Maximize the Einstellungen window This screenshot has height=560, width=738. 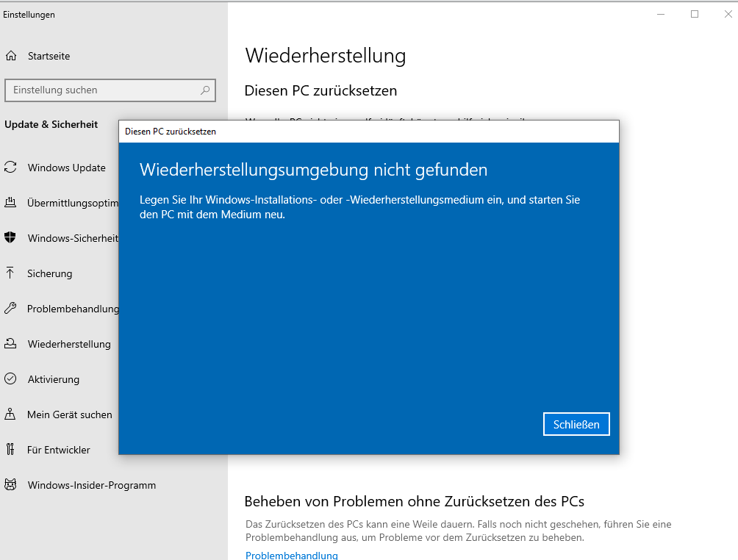tap(694, 14)
